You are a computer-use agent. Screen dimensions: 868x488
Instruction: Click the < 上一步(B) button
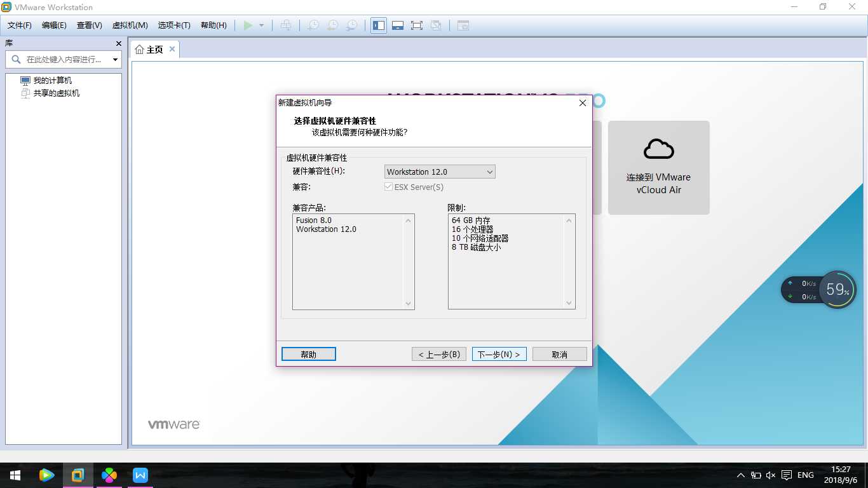click(x=439, y=354)
